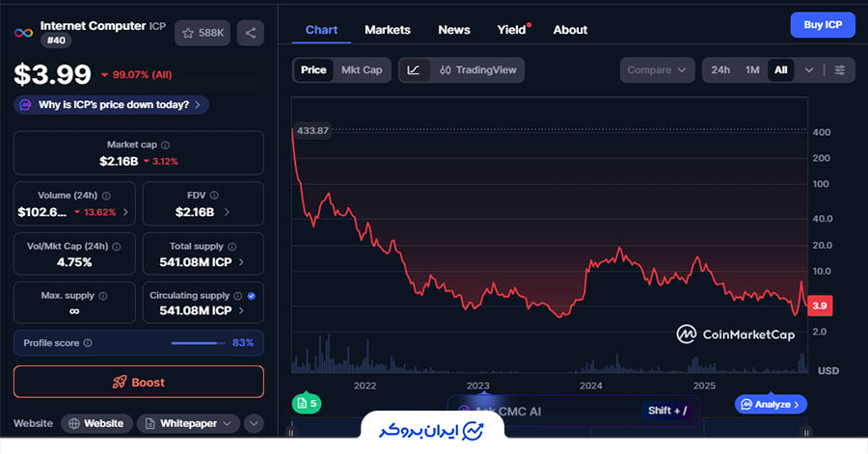Open the share icon button
This screenshot has height=454, width=868.
pyautogui.click(x=250, y=33)
